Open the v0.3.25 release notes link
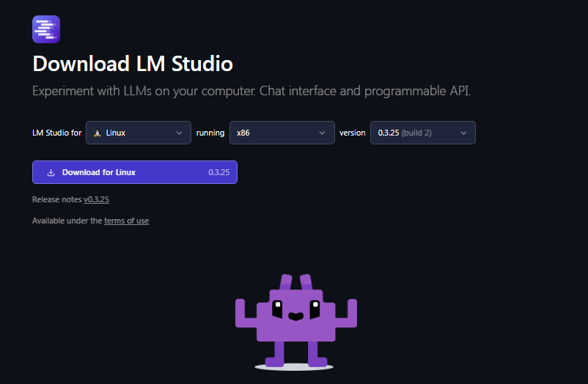588x384 pixels. pos(96,199)
